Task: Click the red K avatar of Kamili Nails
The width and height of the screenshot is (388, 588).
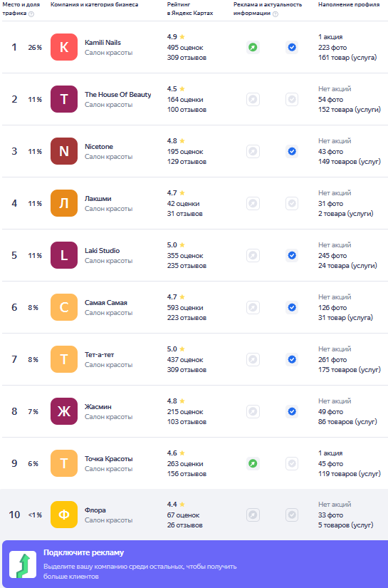Action: coord(64,47)
